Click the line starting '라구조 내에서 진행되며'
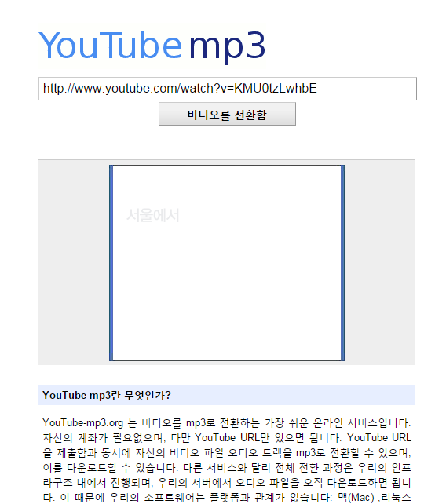The image size is (424, 504). coord(227,483)
